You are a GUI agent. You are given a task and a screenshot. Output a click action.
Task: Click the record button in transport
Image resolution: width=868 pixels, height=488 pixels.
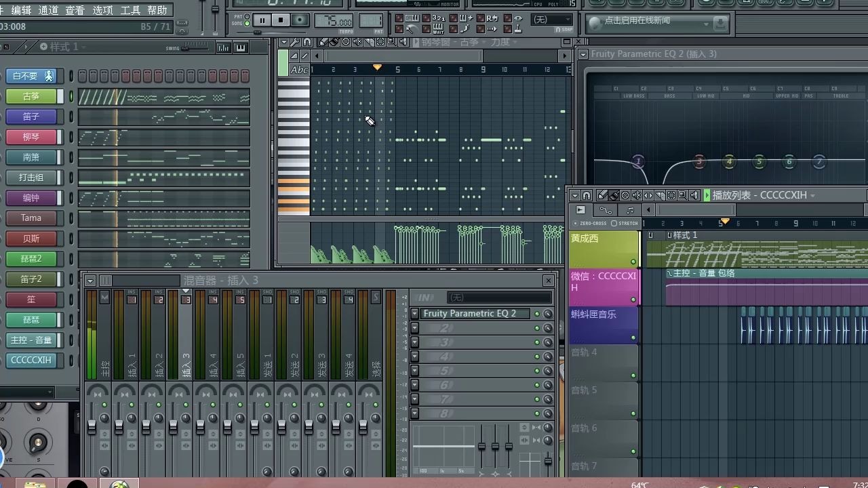click(299, 20)
